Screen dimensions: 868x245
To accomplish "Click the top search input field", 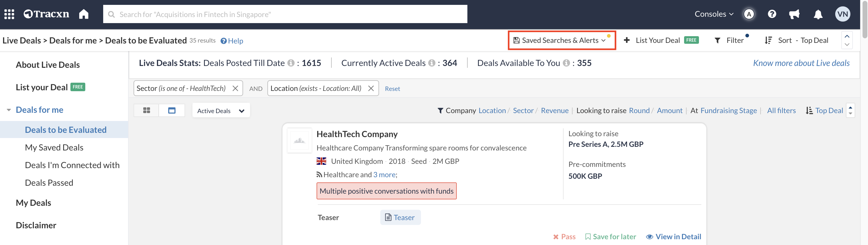I will pyautogui.click(x=285, y=14).
